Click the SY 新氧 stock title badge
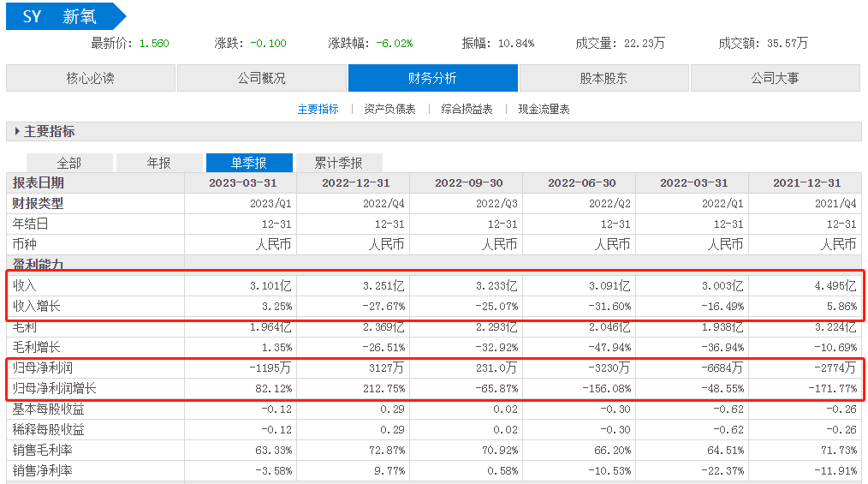Viewport: 868px width, 484px height. (x=62, y=16)
